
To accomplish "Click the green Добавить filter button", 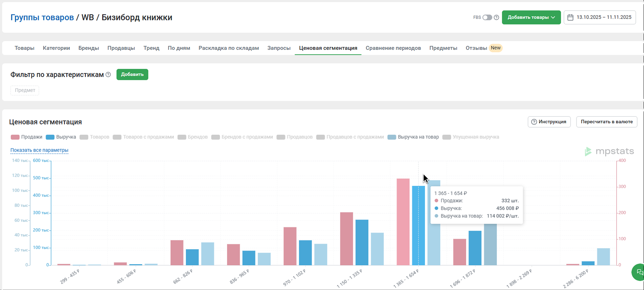I will (x=132, y=75).
